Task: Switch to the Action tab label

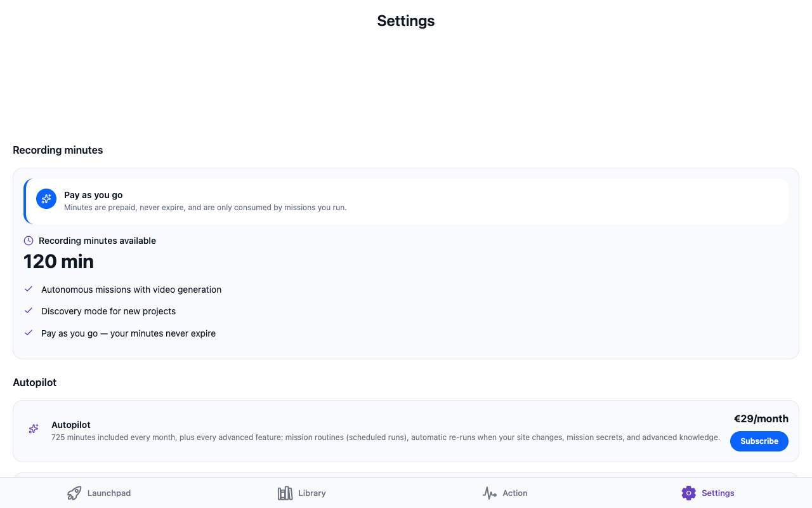Action: (x=515, y=493)
